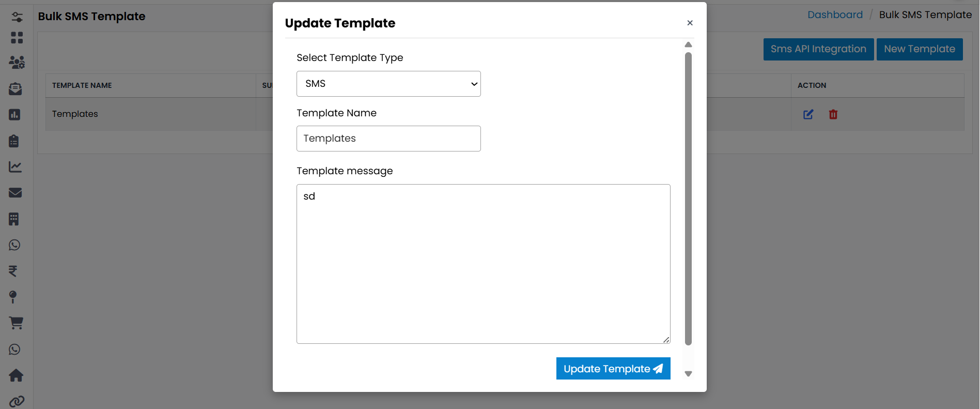The image size is (980, 409).
Task: Open the Select Template Type dropdown
Action: [388, 84]
